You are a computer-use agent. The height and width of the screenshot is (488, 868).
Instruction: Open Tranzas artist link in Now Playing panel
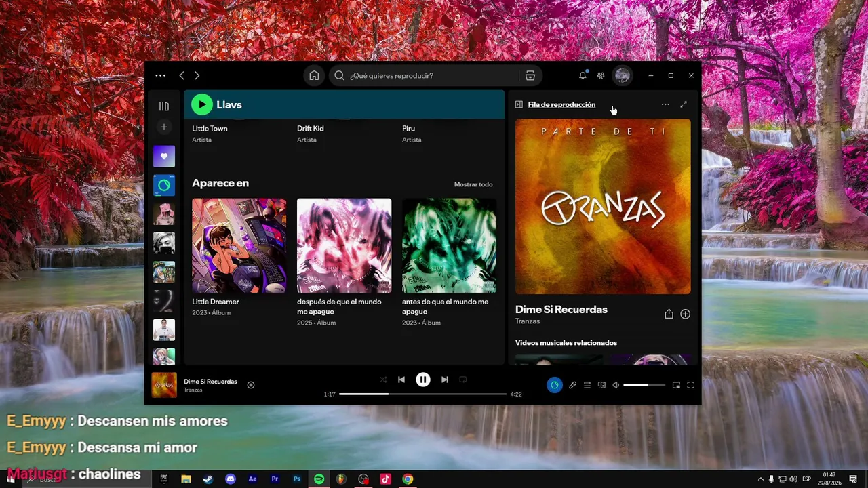point(528,321)
